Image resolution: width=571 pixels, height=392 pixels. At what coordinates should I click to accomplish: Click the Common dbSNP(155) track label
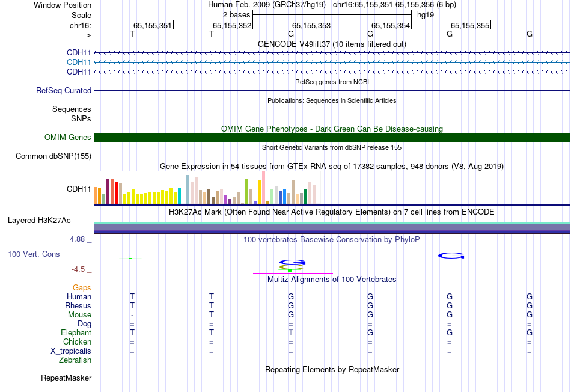click(x=53, y=156)
